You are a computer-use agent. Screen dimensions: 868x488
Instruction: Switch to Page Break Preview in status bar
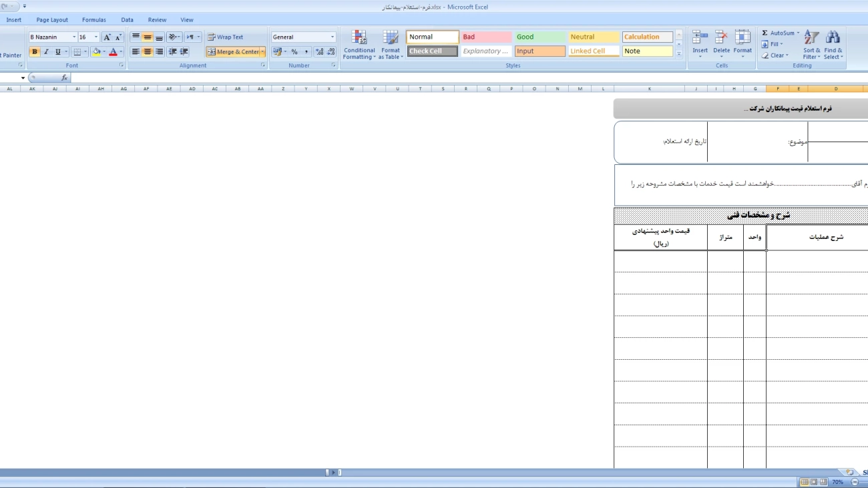click(x=823, y=482)
